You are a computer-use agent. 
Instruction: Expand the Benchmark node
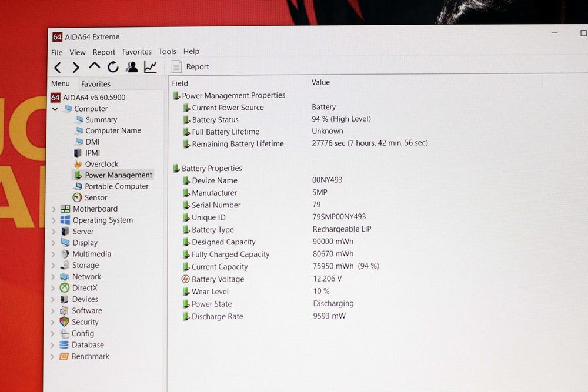tap(52, 356)
